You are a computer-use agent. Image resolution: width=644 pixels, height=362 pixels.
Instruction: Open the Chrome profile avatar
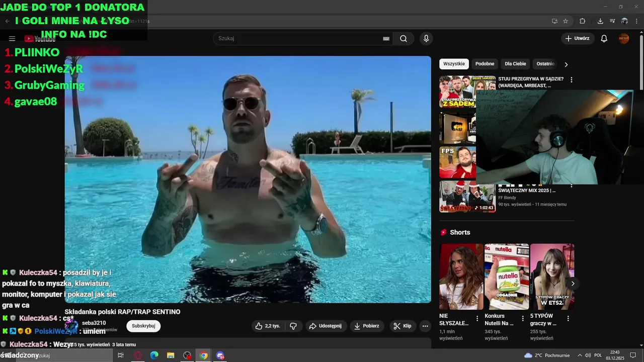point(624,21)
